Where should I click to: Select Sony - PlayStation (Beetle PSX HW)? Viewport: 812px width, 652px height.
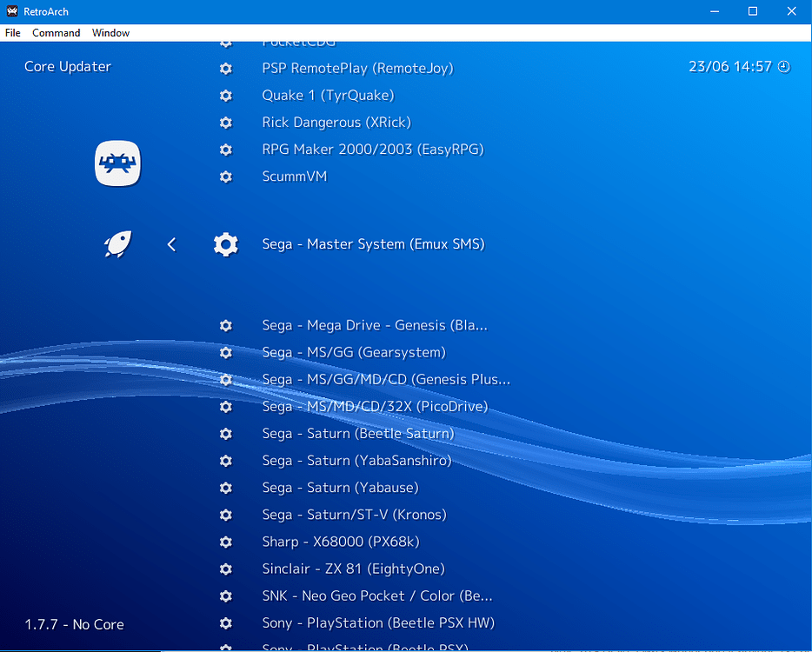(378, 622)
